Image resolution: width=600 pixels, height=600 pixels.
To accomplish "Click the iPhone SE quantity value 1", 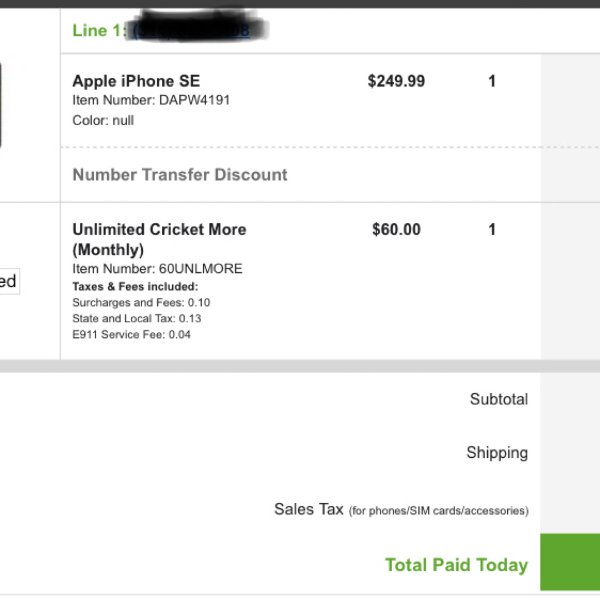I will tap(492, 81).
